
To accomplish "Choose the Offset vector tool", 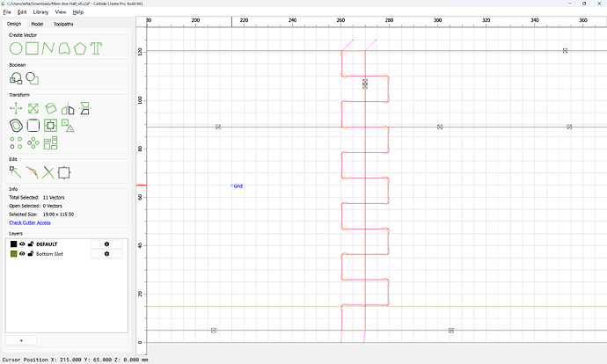I will point(16,126).
